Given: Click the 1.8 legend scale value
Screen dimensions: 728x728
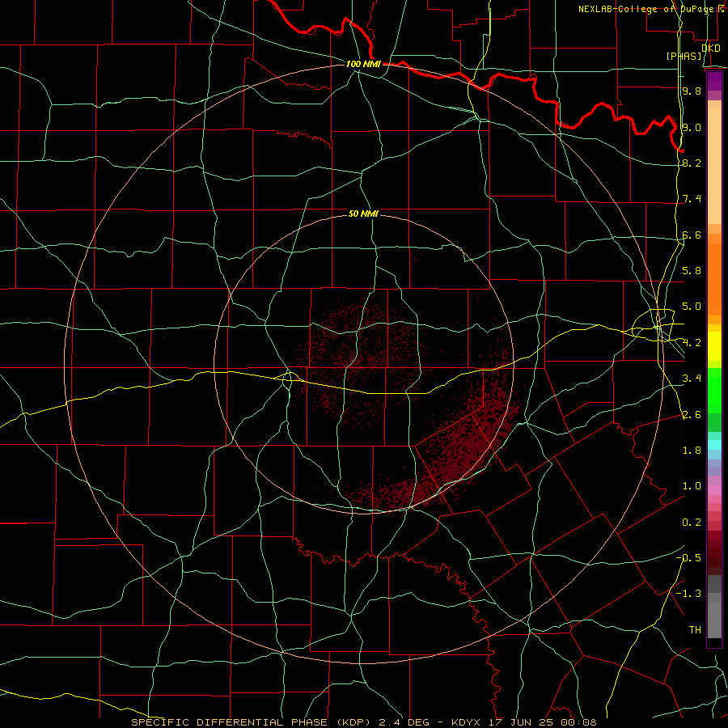Looking at the screenshot, I should point(692,451).
